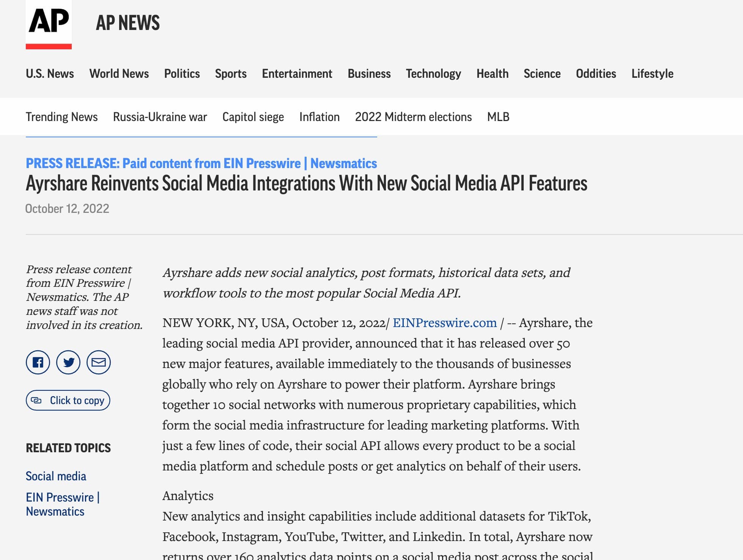The height and width of the screenshot is (560, 743).
Task: Select Science in the navigation bar
Action: click(542, 74)
